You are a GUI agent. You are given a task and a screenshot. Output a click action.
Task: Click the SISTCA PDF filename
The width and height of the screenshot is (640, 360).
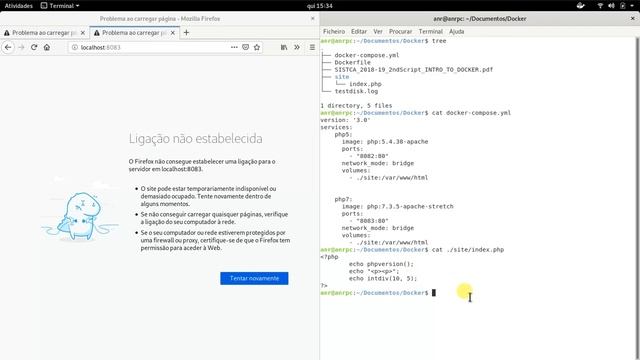click(413, 70)
